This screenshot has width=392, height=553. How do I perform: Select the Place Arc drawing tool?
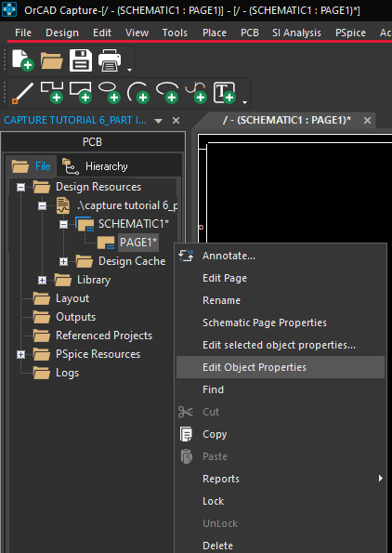pos(138,92)
